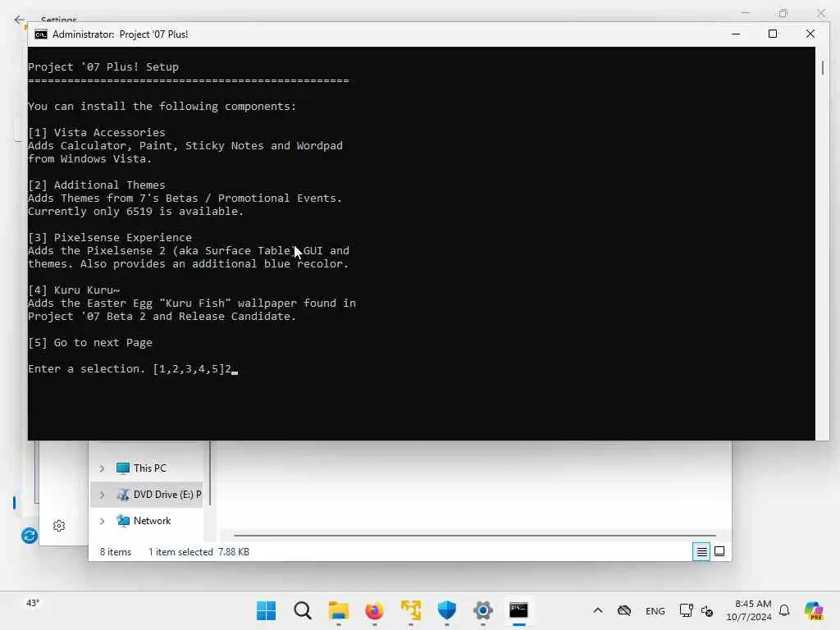The width and height of the screenshot is (840, 630).
Task: Select the Command Prompt taskbar icon
Action: 518,610
